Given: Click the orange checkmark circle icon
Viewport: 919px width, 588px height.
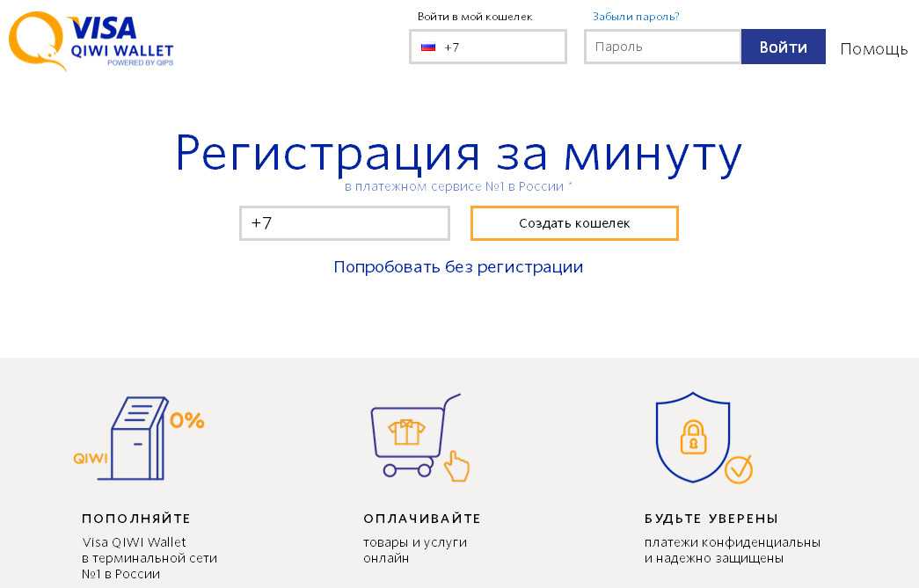Looking at the screenshot, I should coord(739,469).
